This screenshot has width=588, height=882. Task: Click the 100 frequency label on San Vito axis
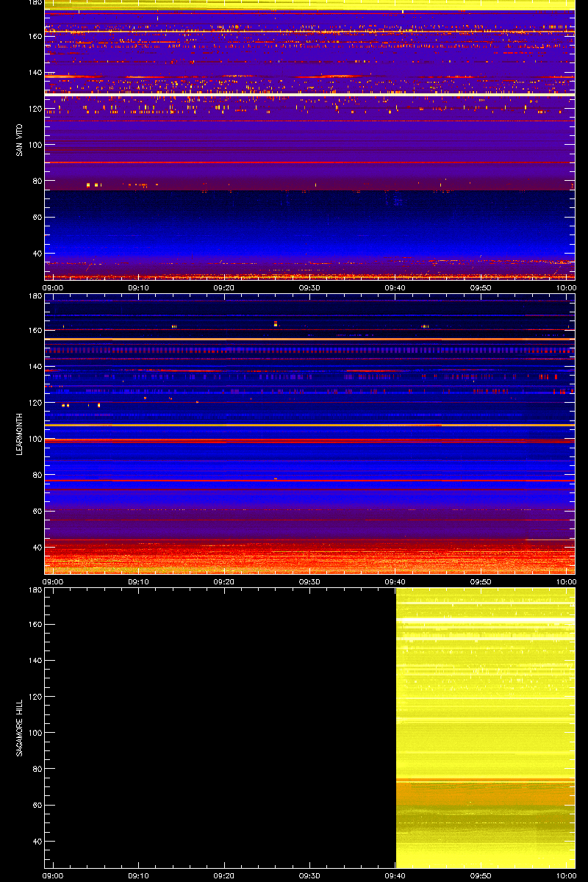pyautogui.click(x=34, y=144)
